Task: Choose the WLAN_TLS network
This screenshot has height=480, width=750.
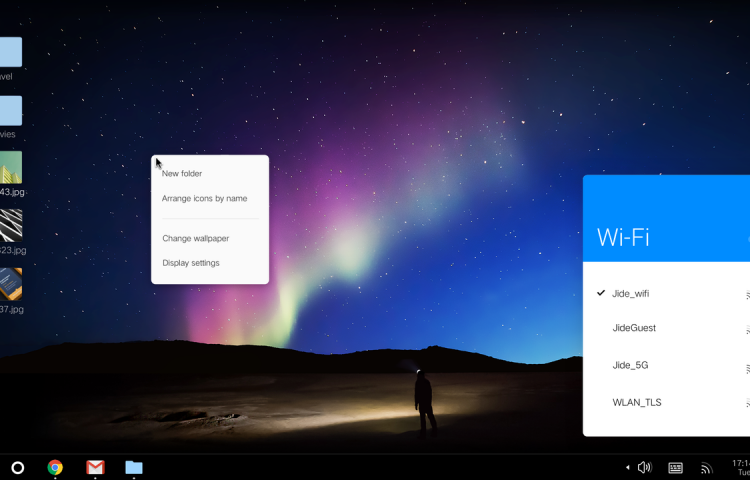Action: [637, 402]
